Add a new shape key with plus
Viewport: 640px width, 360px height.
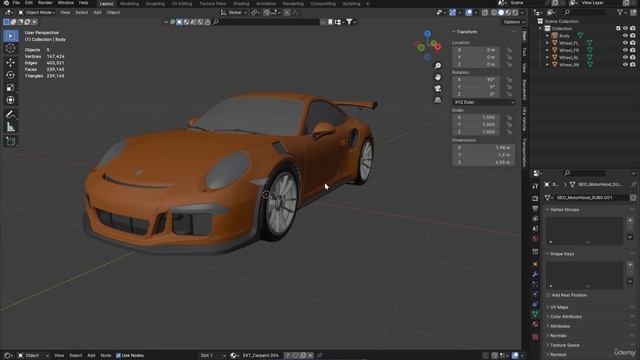630,264
